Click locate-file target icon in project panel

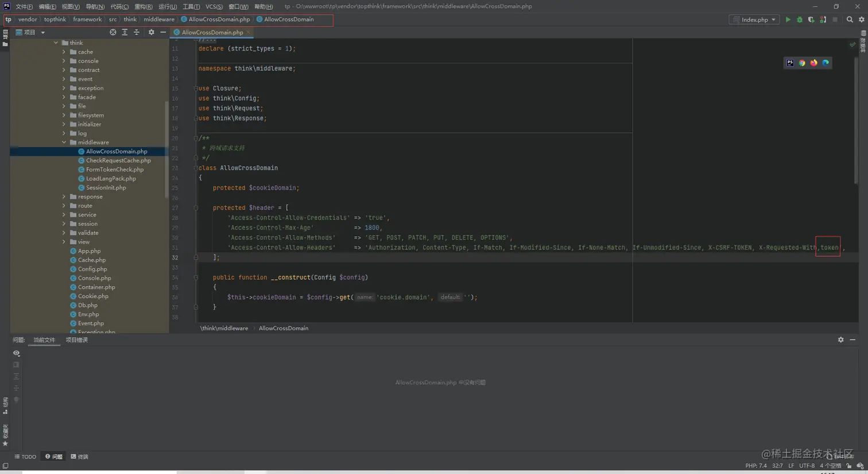(x=113, y=32)
